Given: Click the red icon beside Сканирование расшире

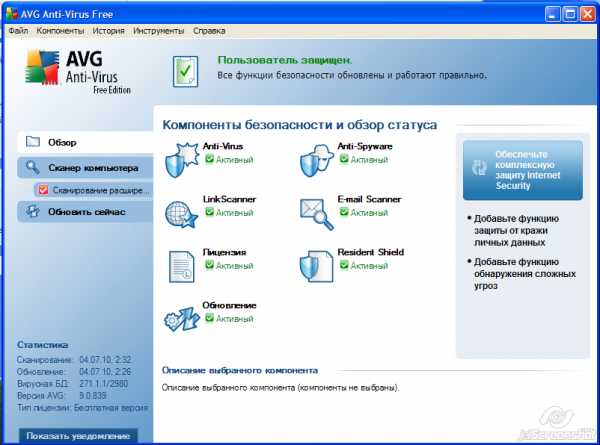Looking at the screenshot, I should pos(43,190).
